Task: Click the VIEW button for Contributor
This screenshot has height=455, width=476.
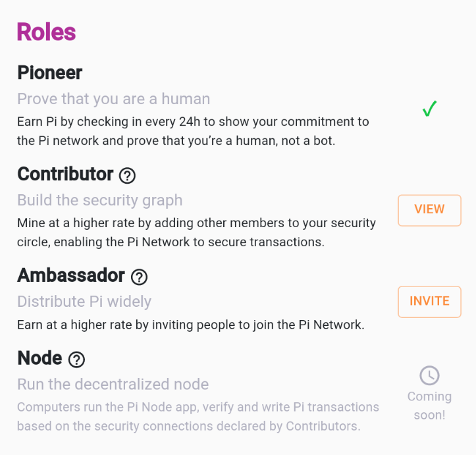Action: [x=429, y=210]
